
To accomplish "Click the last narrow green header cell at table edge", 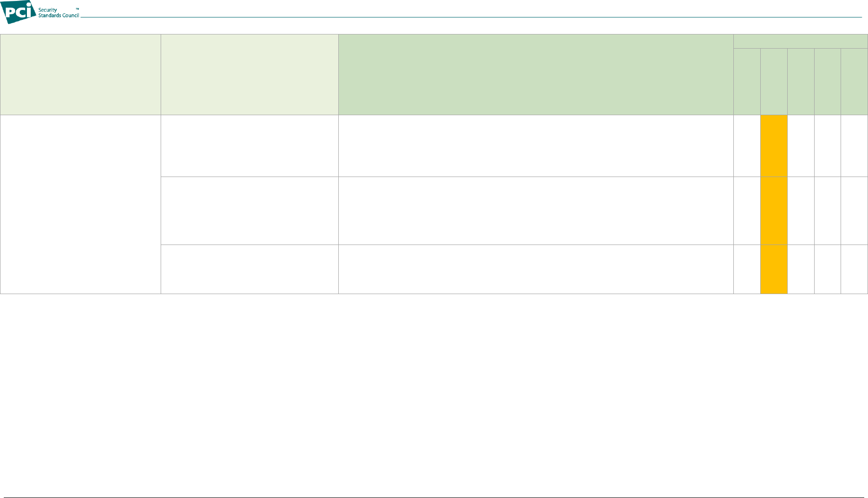I will [x=854, y=82].
